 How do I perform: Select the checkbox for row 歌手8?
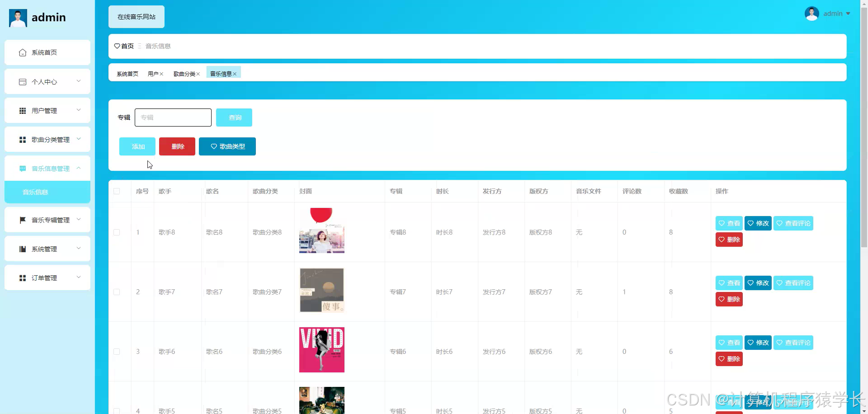pos(117,232)
